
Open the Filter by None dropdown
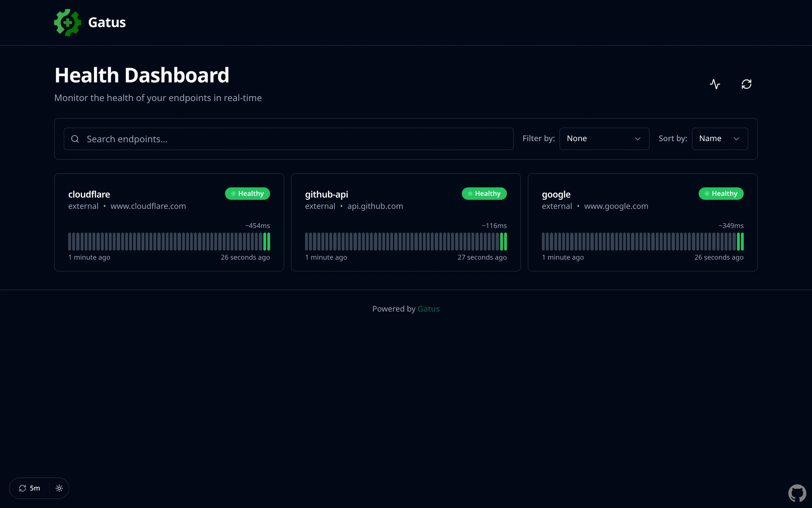[x=604, y=139]
